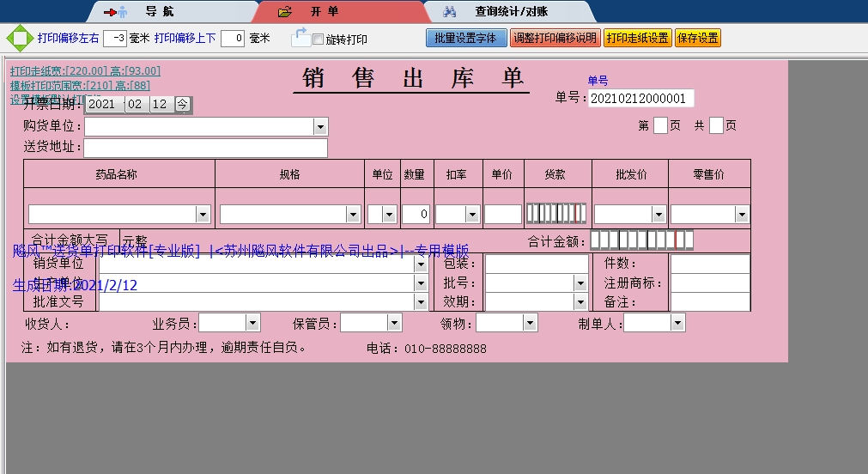Screen dimensions: 868x474
Task: Click the 单号 number field
Action: 640,99
